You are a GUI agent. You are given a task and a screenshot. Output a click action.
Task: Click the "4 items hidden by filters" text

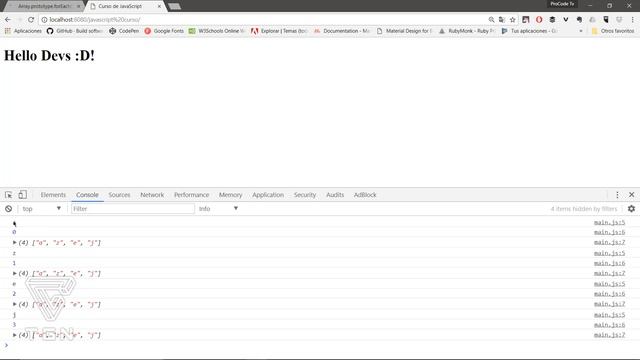[584, 209]
